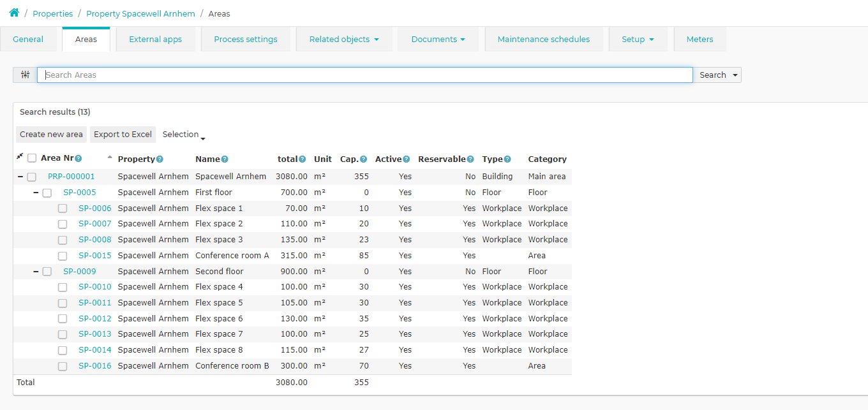The height and width of the screenshot is (410, 868).
Task: Open area link SP-0007
Action: (95, 224)
